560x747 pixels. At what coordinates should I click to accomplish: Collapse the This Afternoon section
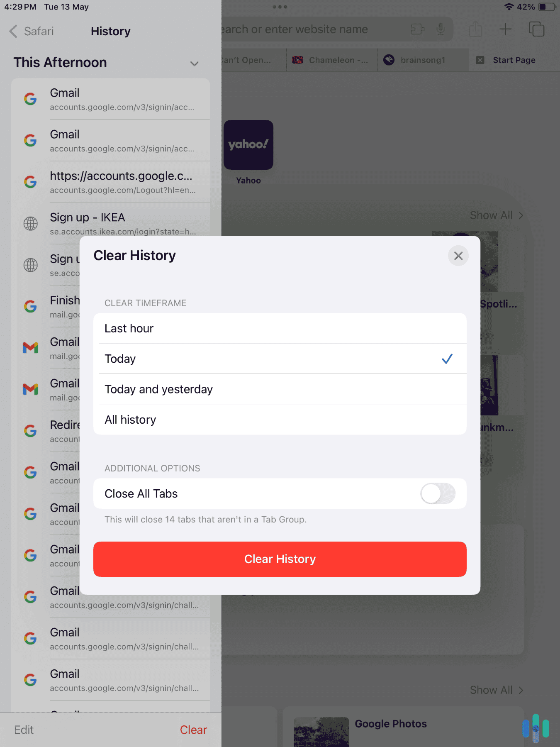[x=194, y=63]
